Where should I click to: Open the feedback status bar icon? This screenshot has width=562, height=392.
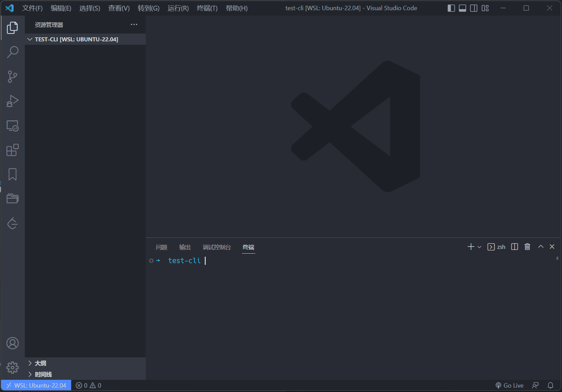tap(536, 385)
